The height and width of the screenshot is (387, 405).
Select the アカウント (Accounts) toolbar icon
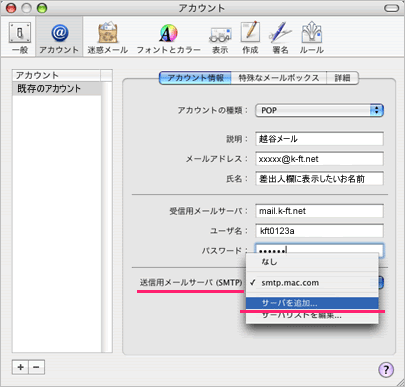pyautogui.click(x=59, y=38)
